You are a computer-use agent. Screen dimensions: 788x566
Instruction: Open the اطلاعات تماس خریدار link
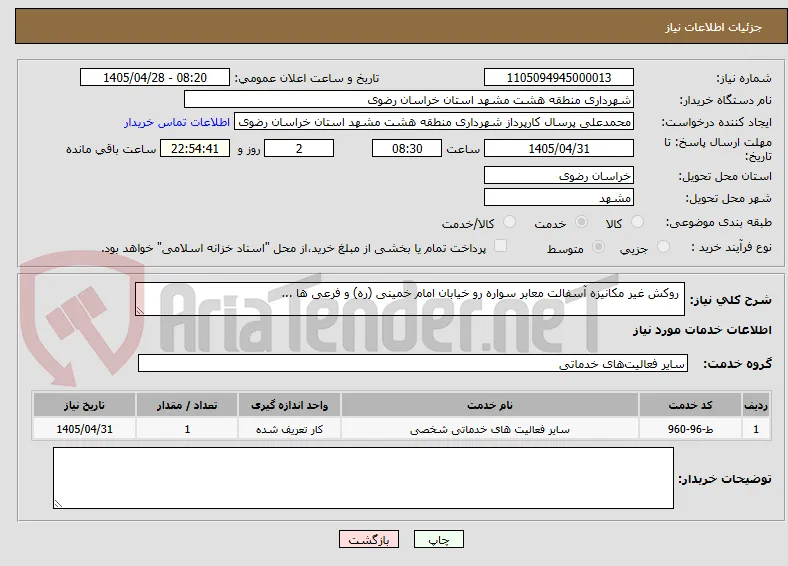point(177,122)
